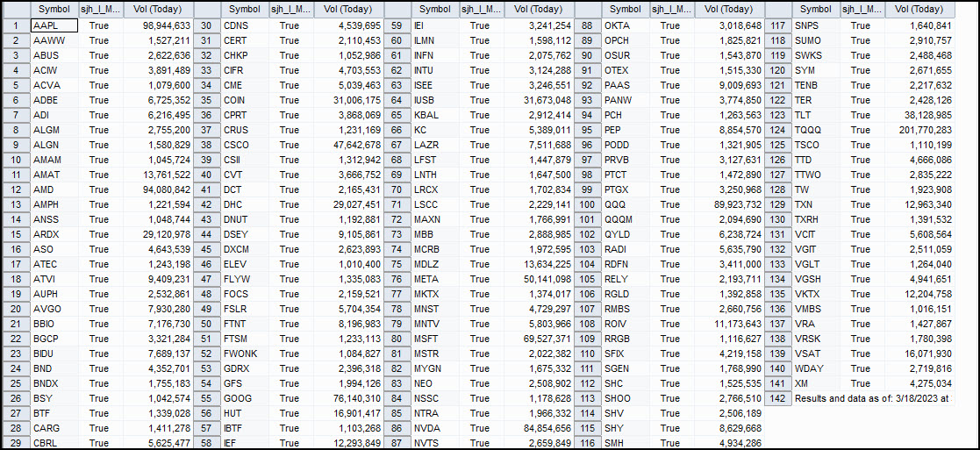Click the Symbol column header above AAPL
The height and width of the screenshot is (450, 980).
point(54,10)
